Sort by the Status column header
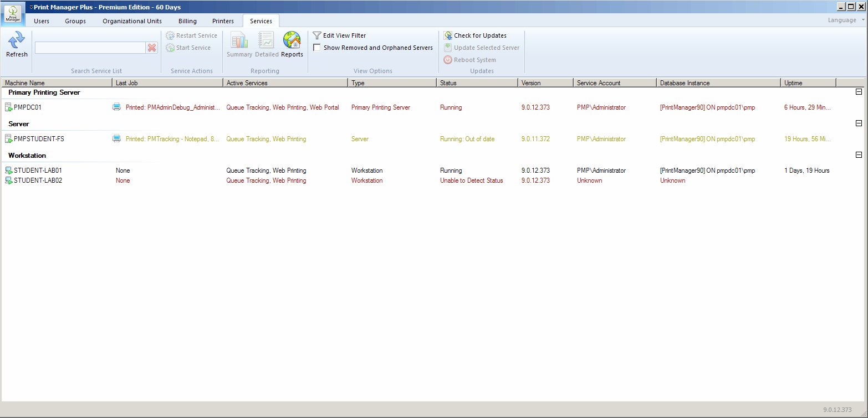The width and height of the screenshot is (868, 418). coord(477,82)
